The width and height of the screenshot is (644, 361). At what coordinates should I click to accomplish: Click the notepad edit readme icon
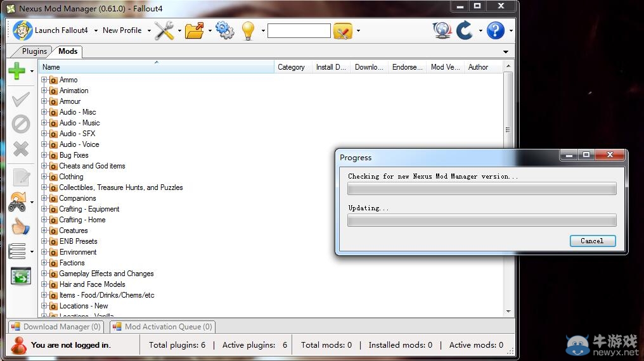22,177
